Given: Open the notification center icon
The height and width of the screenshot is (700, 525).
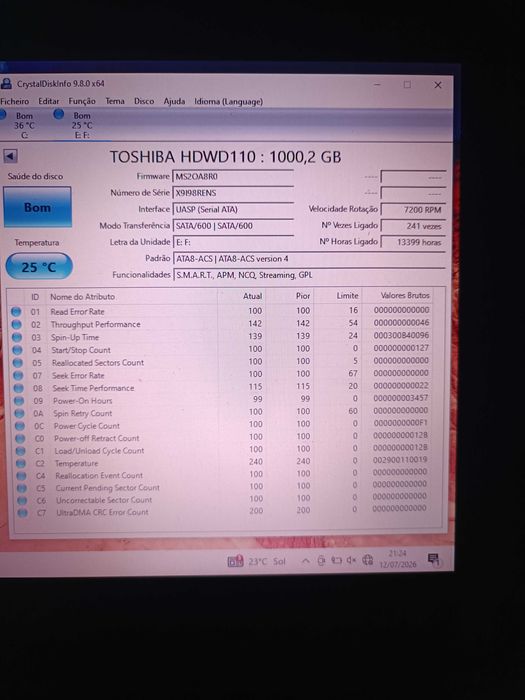Looking at the screenshot, I should [x=433, y=559].
